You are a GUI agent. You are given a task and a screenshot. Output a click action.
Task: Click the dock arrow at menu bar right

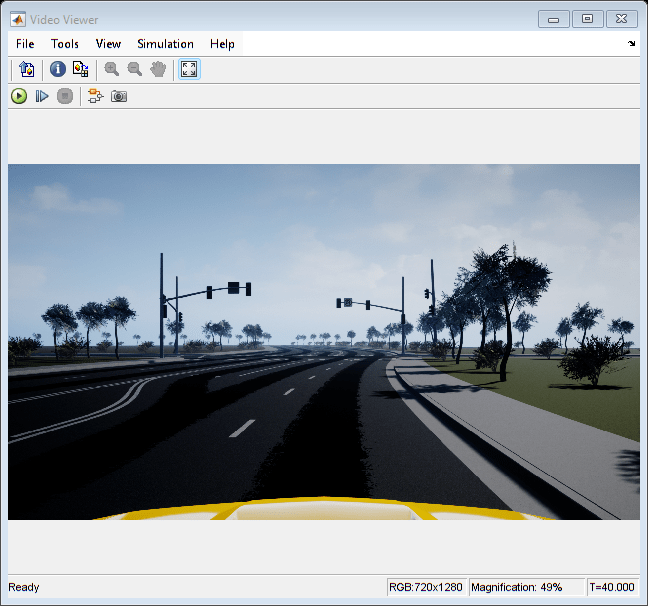point(631,44)
